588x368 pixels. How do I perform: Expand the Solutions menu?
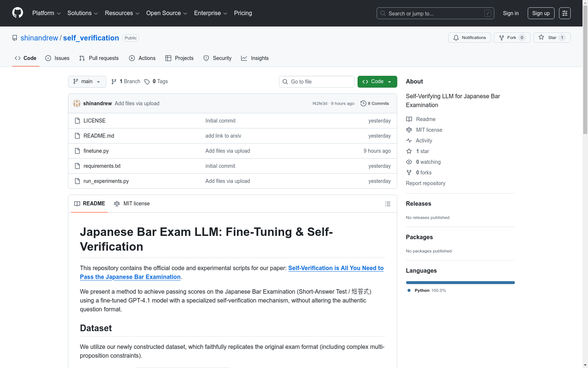click(x=83, y=13)
